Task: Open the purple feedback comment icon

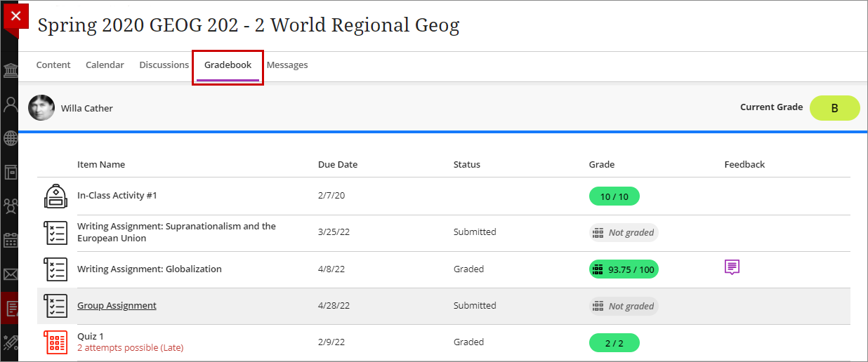Action: (x=732, y=267)
